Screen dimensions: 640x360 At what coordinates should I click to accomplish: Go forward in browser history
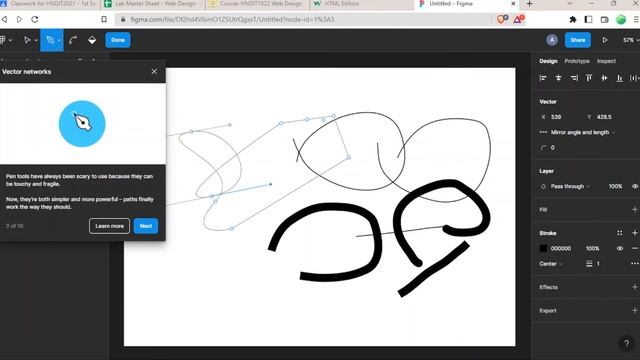tap(19, 19)
